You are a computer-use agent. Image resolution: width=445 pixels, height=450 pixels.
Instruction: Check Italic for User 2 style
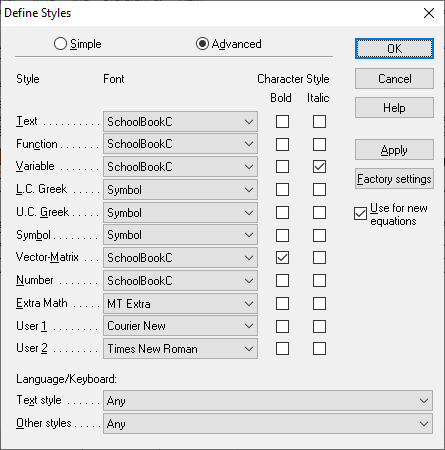pyautogui.click(x=319, y=349)
